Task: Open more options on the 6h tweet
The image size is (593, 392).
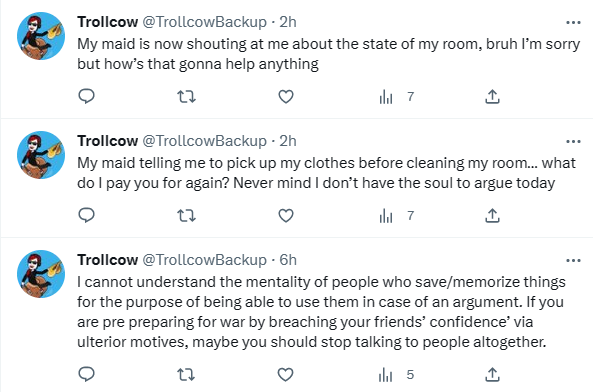Action: [x=573, y=260]
